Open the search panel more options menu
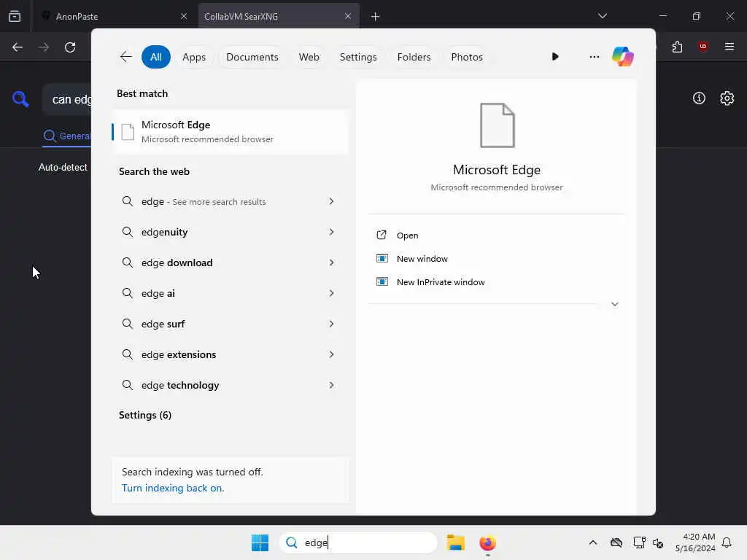The image size is (747, 560). [x=594, y=57]
